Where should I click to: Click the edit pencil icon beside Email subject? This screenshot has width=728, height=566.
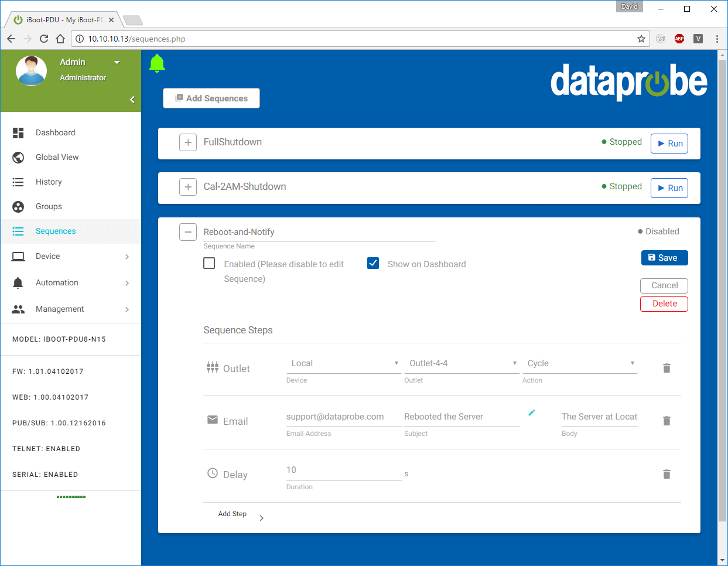(x=532, y=412)
